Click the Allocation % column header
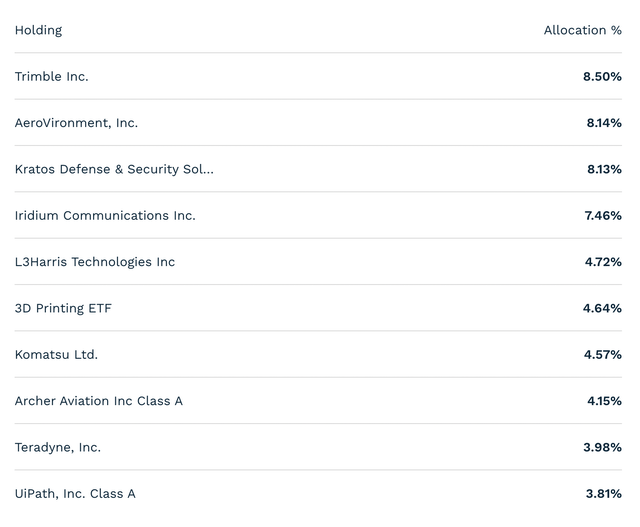Image resolution: width=640 pixels, height=527 pixels. [x=582, y=30]
